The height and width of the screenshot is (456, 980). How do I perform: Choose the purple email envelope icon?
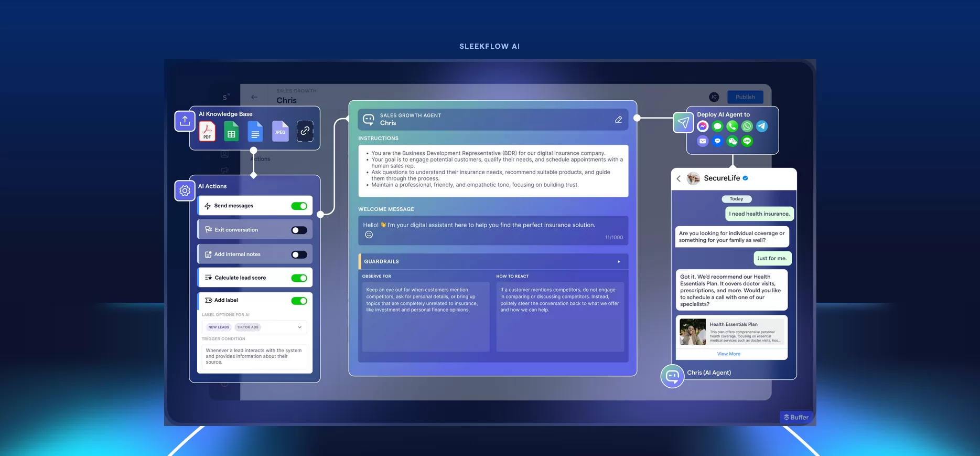[x=703, y=141]
